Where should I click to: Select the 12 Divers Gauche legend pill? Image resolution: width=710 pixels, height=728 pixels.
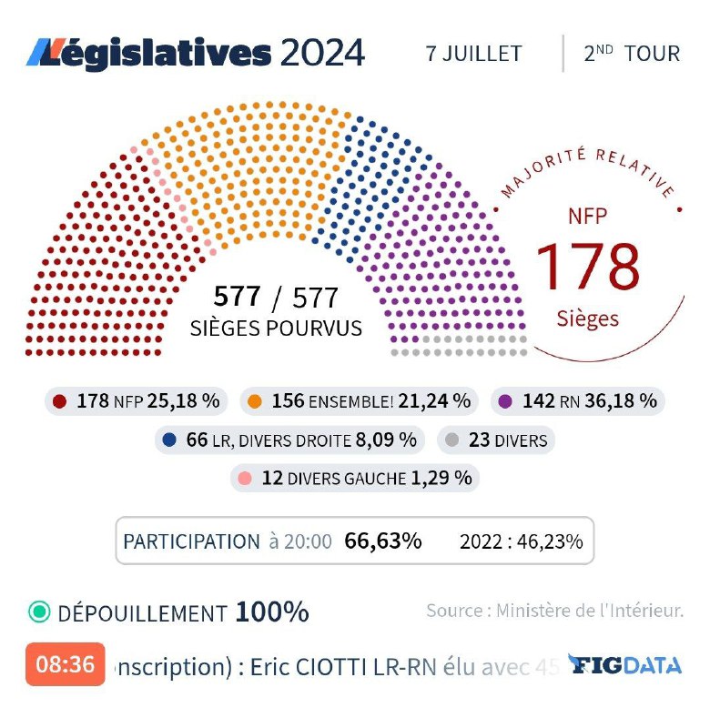tap(355, 477)
